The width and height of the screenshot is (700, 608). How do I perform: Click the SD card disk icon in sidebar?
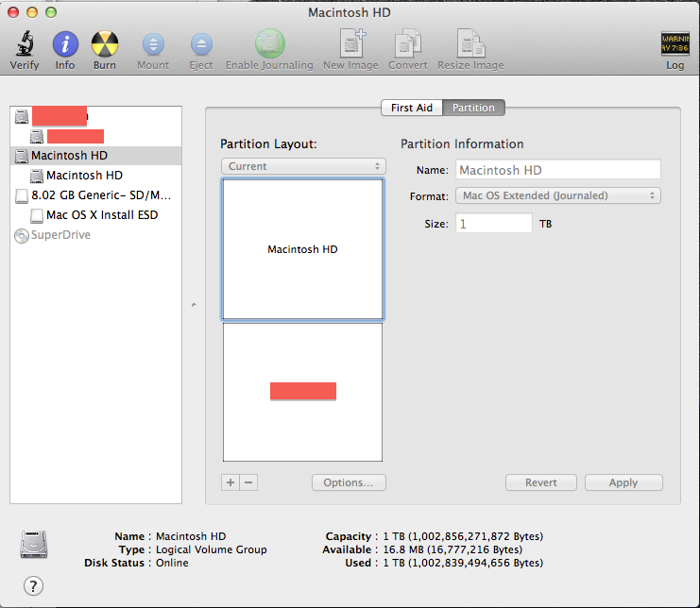[22, 195]
